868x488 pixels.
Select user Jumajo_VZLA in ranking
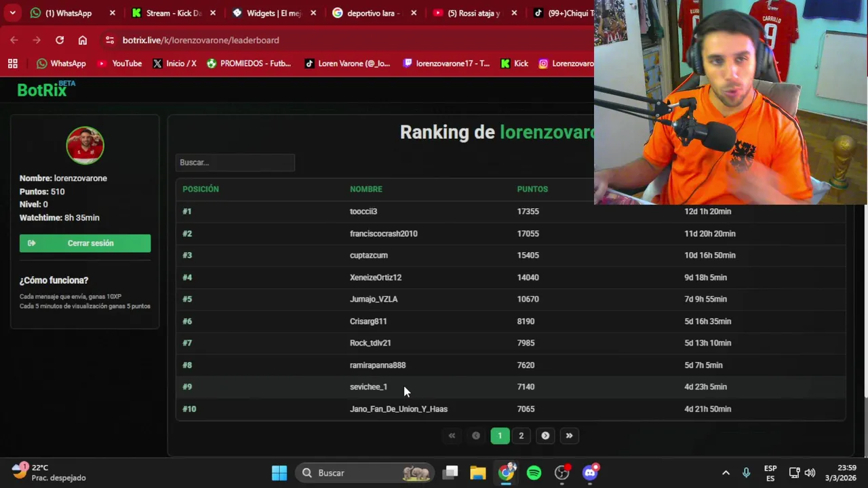(374, 299)
